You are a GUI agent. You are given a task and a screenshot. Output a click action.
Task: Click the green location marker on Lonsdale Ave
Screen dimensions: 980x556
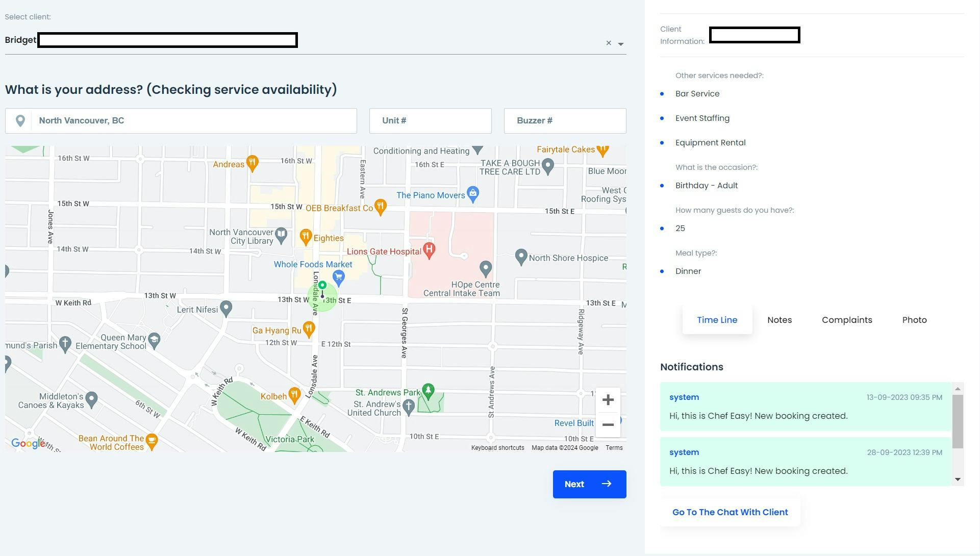(x=322, y=286)
